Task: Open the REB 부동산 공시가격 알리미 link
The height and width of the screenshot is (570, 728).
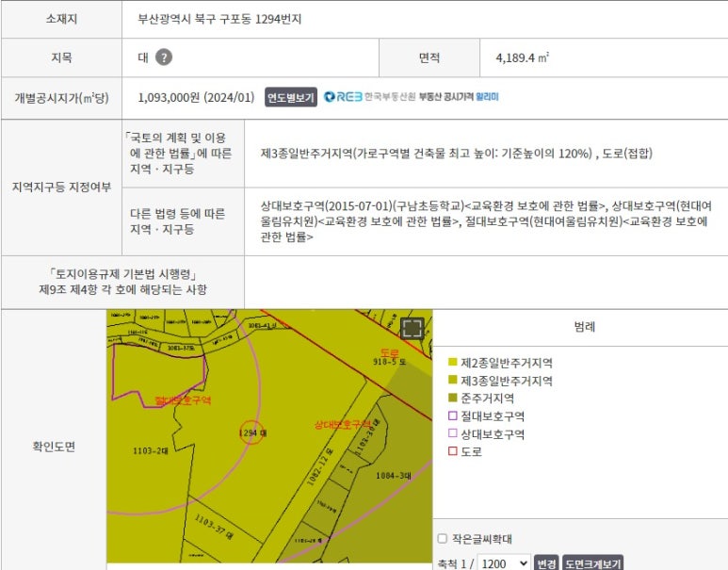Action: tap(412, 97)
